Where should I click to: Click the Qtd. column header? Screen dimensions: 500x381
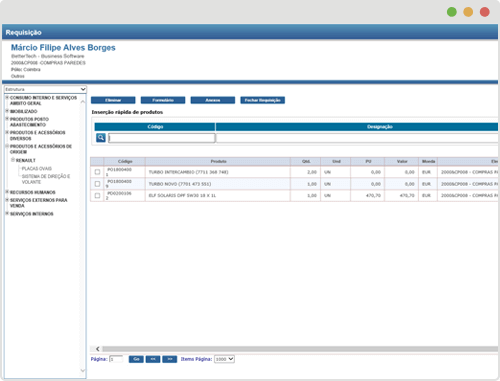click(x=306, y=161)
